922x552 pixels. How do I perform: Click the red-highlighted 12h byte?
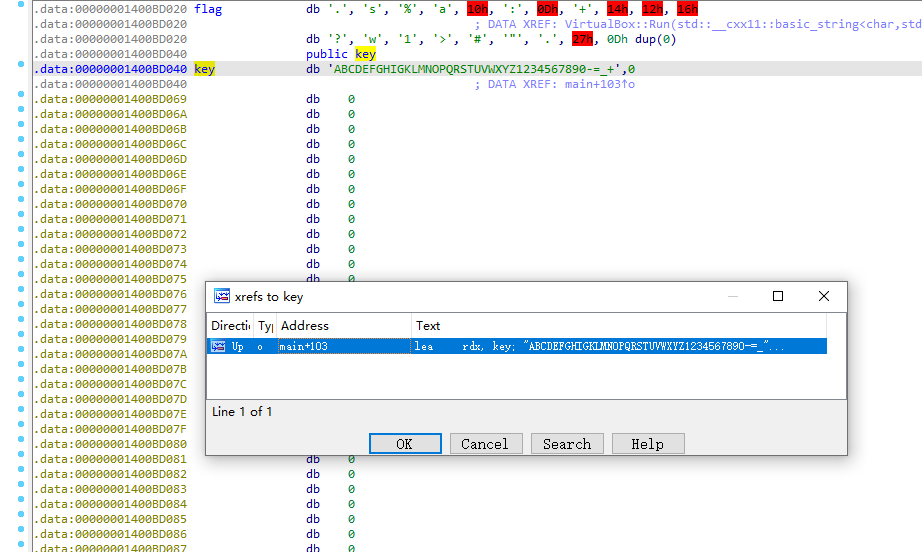coord(653,9)
